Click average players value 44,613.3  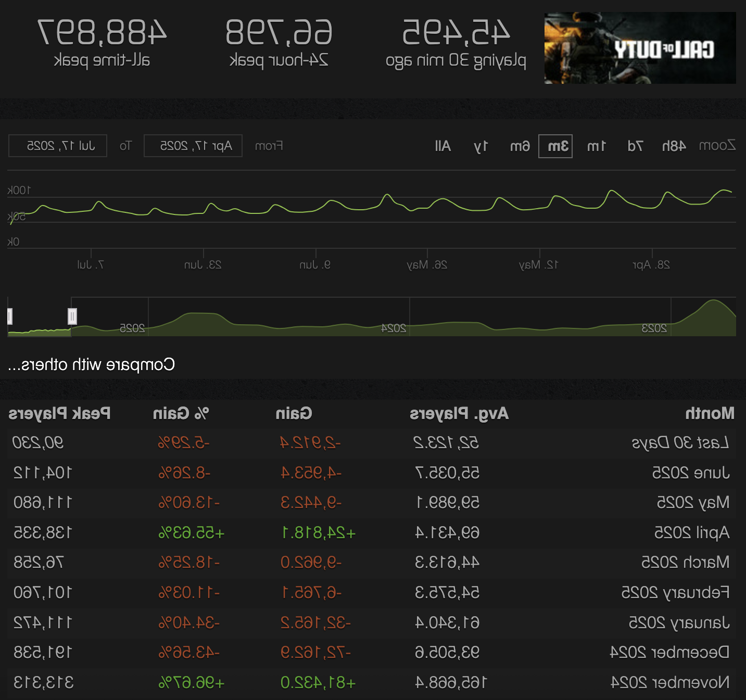click(447, 563)
